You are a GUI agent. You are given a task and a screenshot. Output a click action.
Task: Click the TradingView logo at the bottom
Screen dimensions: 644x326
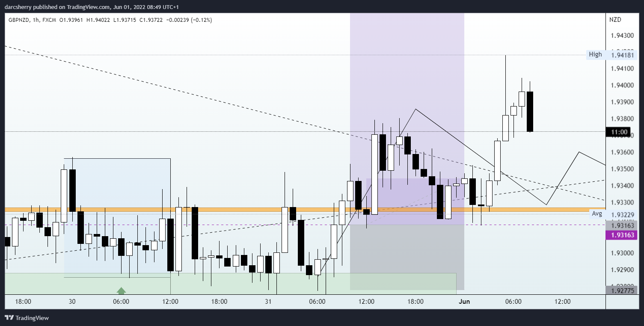(27, 318)
